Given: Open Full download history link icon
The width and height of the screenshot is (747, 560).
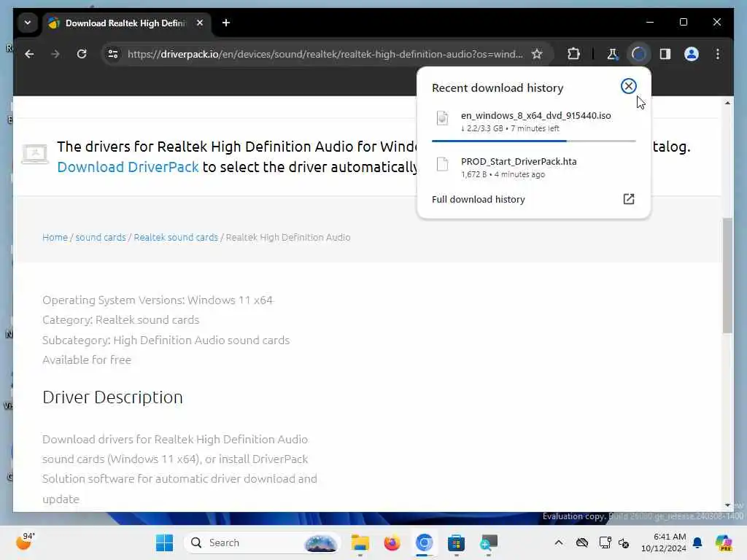Looking at the screenshot, I should point(628,199).
